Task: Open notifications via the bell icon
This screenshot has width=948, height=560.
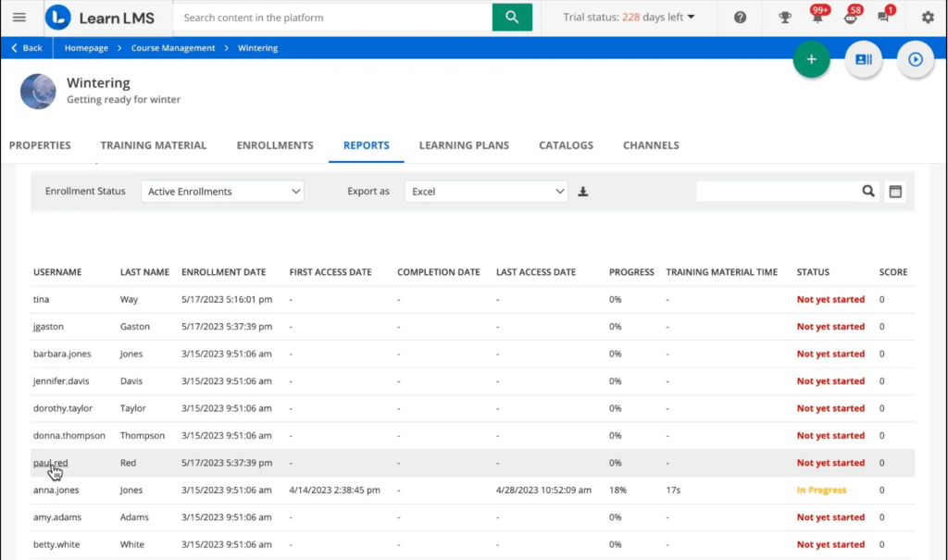Action: [x=818, y=17]
